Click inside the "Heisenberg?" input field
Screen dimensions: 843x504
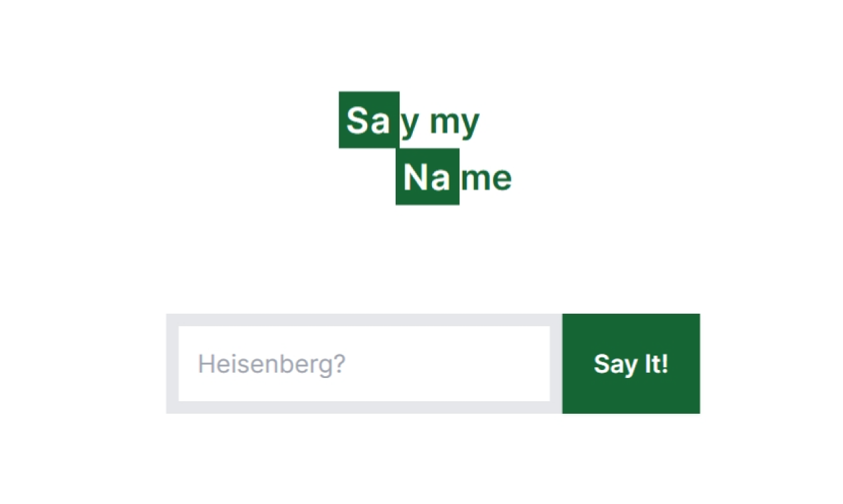[364, 363]
